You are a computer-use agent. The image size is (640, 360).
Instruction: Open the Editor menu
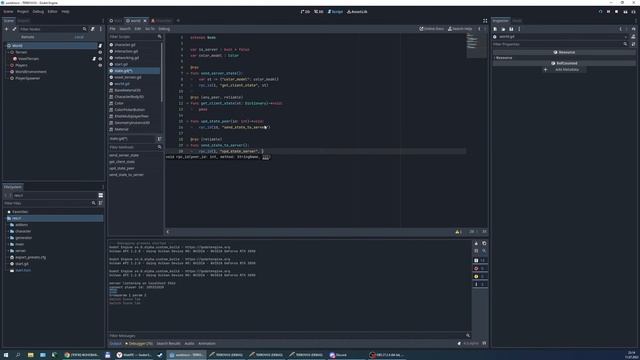pyautogui.click(x=53, y=11)
